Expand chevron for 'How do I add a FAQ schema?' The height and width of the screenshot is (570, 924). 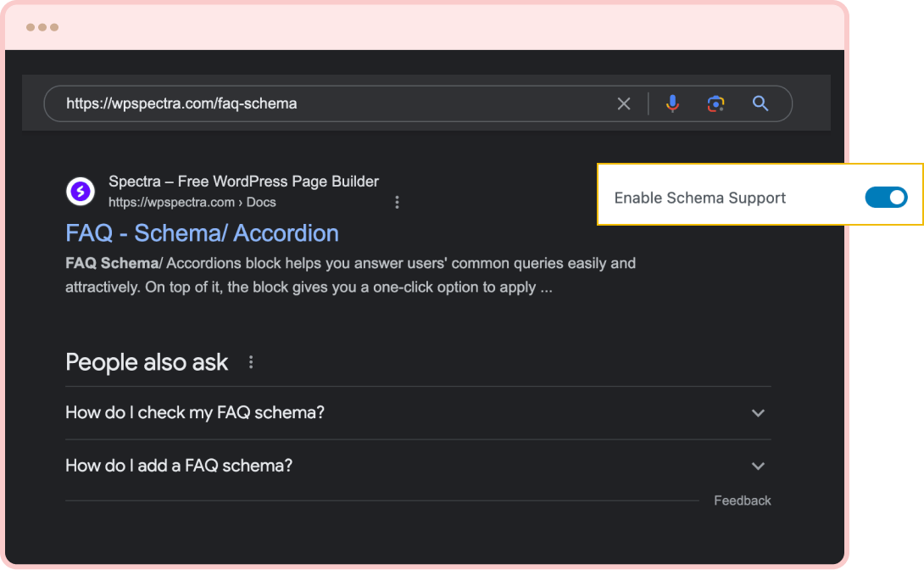(758, 466)
